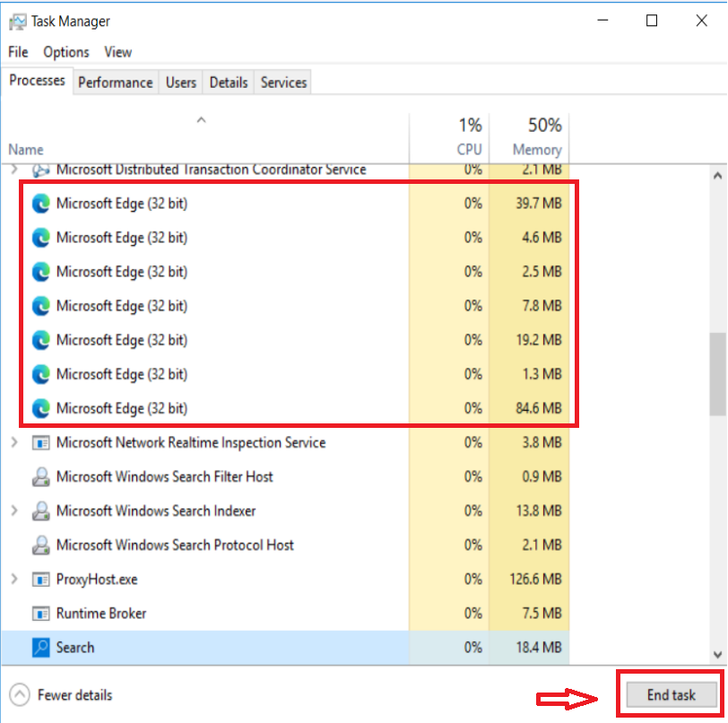Screen dimensions: 728x723
Task: Click the ProxyHost.exe process icon
Action: point(41,579)
